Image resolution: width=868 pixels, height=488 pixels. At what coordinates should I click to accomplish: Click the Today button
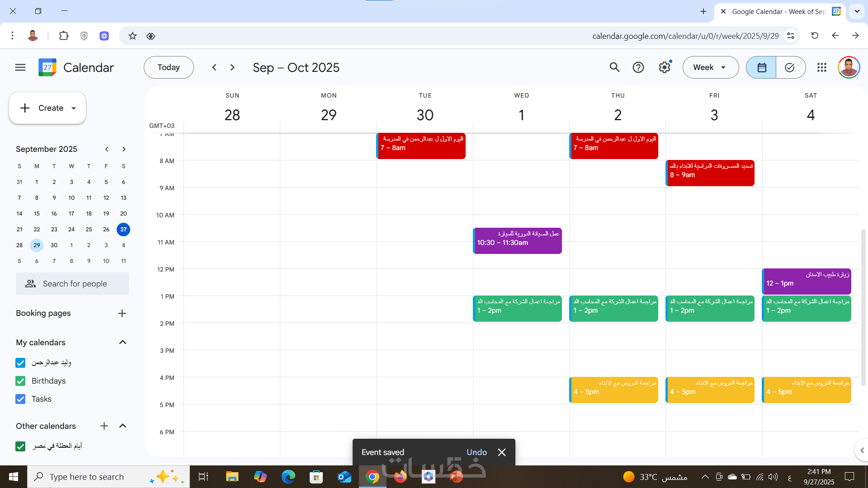[x=169, y=67]
